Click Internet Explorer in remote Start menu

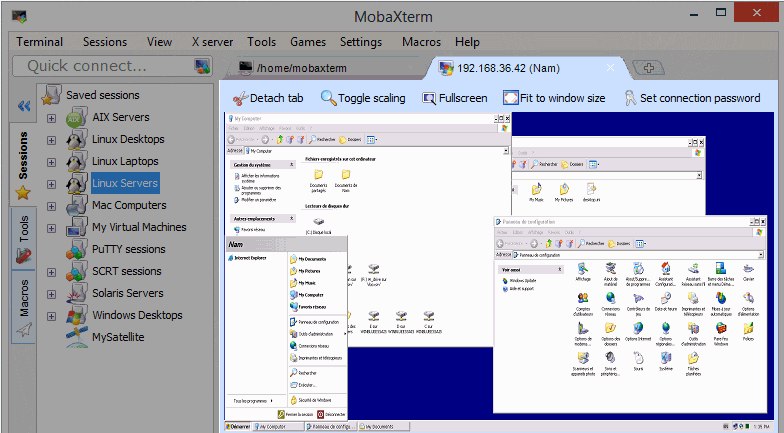point(248,258)
